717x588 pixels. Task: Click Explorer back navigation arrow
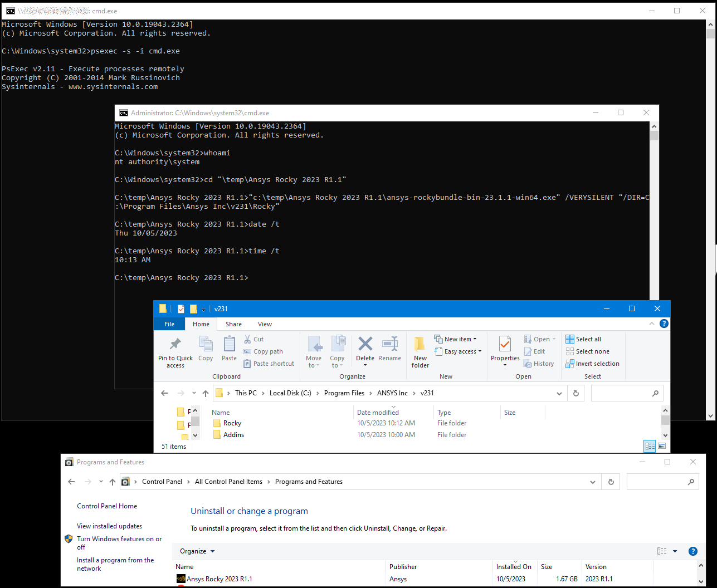(x=164, y=393)
